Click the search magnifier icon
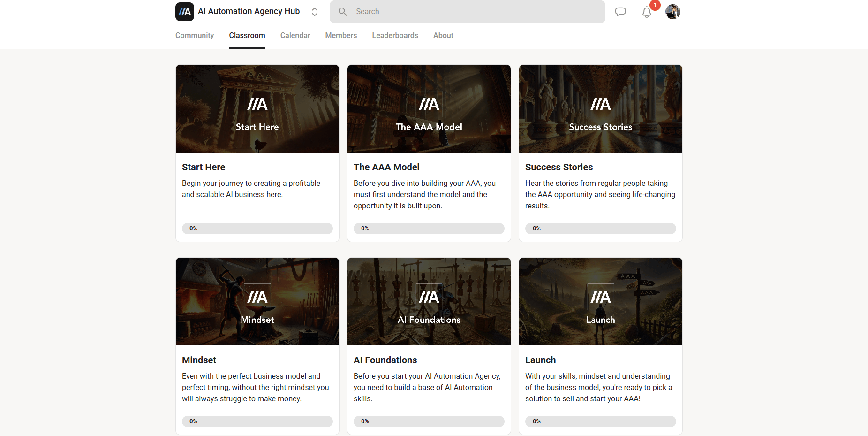The height and width of the screenshot is (436, 868). [x=343, y=12]
